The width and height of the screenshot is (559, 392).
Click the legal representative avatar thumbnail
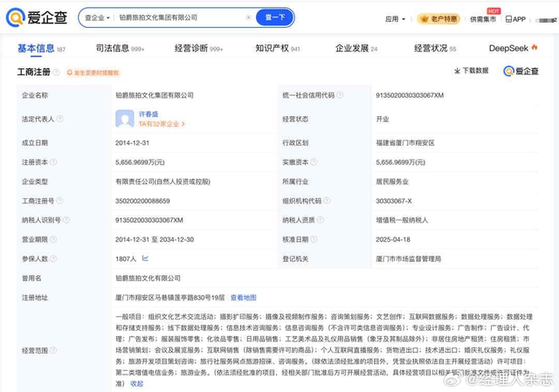tap(125, 119)
